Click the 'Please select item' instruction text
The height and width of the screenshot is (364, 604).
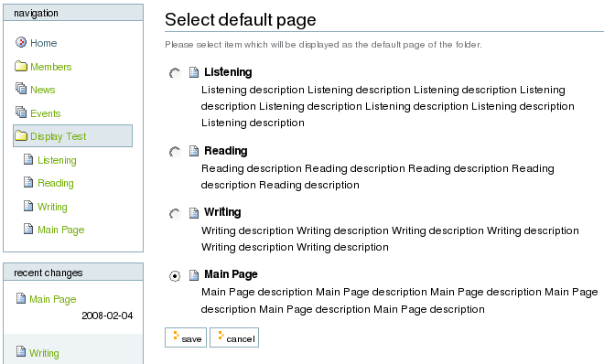[x=323, y=45]
